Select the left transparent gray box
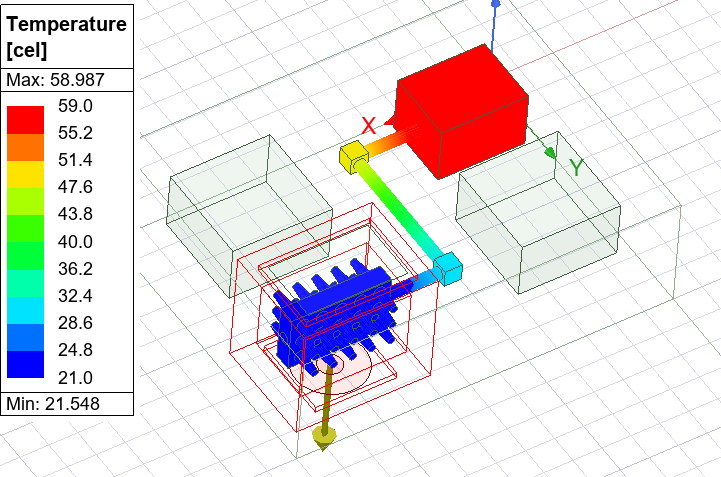 [249, 215]
